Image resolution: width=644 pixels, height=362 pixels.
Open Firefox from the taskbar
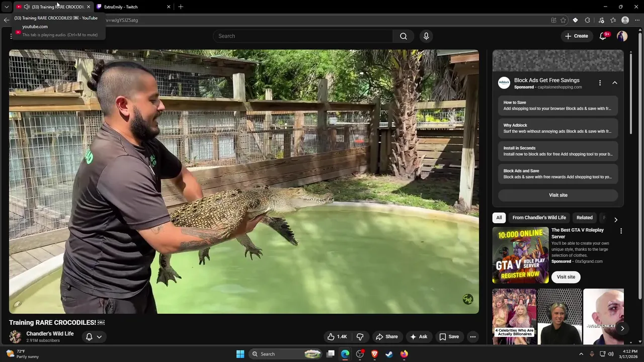coord(404,354)
